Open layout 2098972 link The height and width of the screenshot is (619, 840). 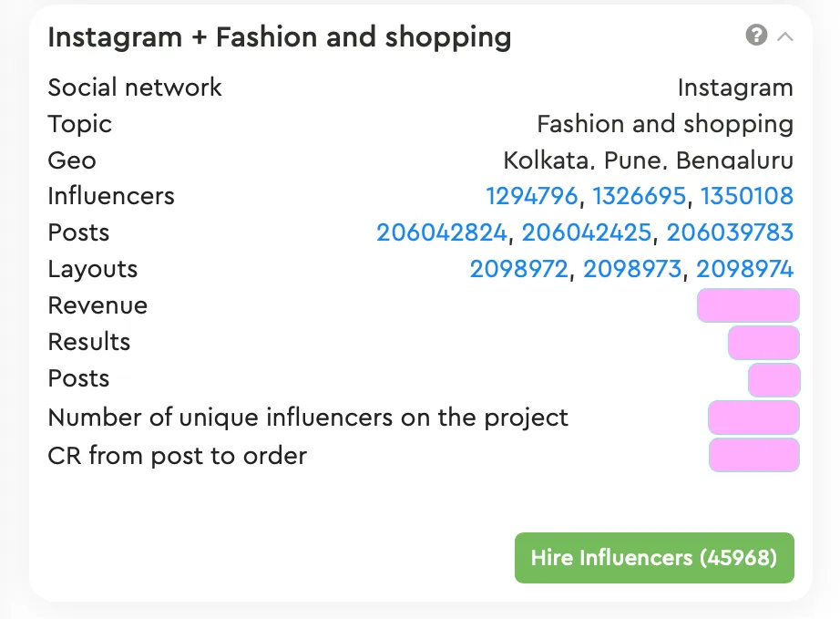click(x=518, y=269)
